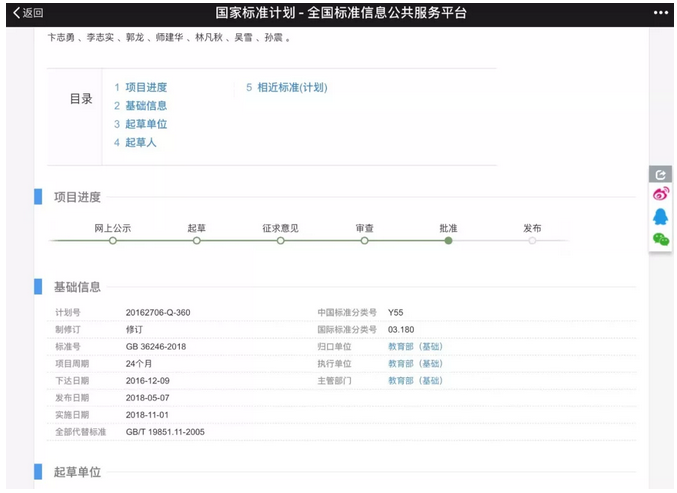Viewport: 677px width, 493px height.
Task: Open 教育部(基础) link beside 主管部门
Action: (x=415, y=381)
